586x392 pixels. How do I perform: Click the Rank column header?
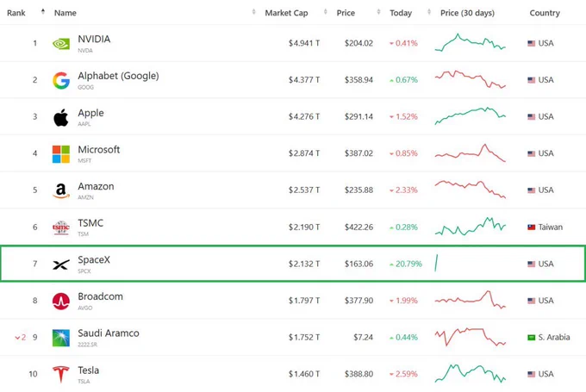[x=16, y=13]
